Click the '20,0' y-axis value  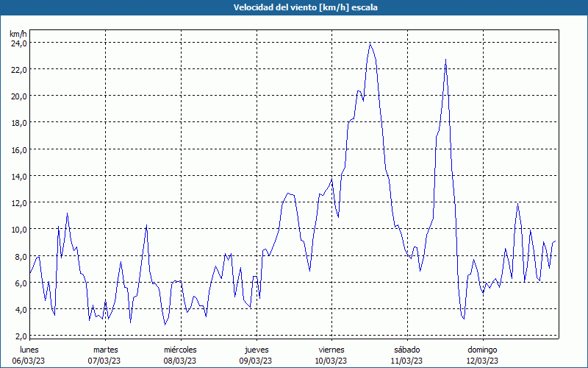(x=19, y=96)
